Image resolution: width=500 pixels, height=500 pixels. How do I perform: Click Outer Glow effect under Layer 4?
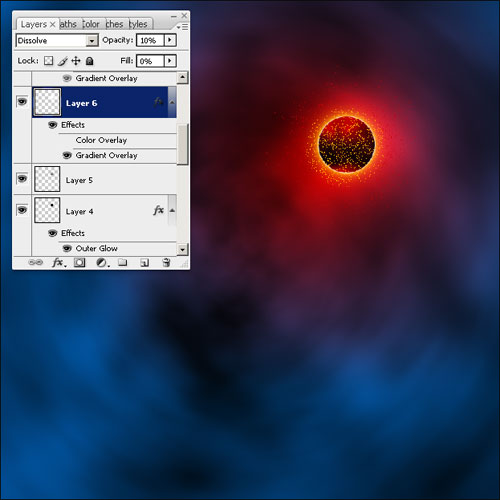point(97,248)
